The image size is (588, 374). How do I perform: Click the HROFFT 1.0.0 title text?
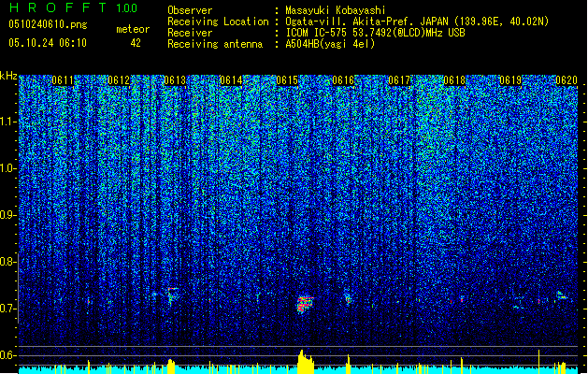pos(74,7)
